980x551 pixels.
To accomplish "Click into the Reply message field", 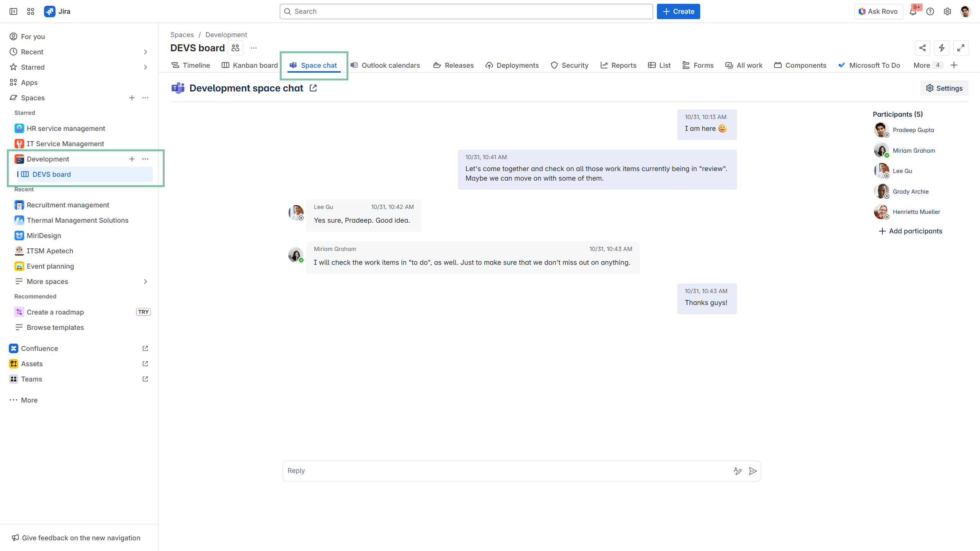I will coord(505,471).
